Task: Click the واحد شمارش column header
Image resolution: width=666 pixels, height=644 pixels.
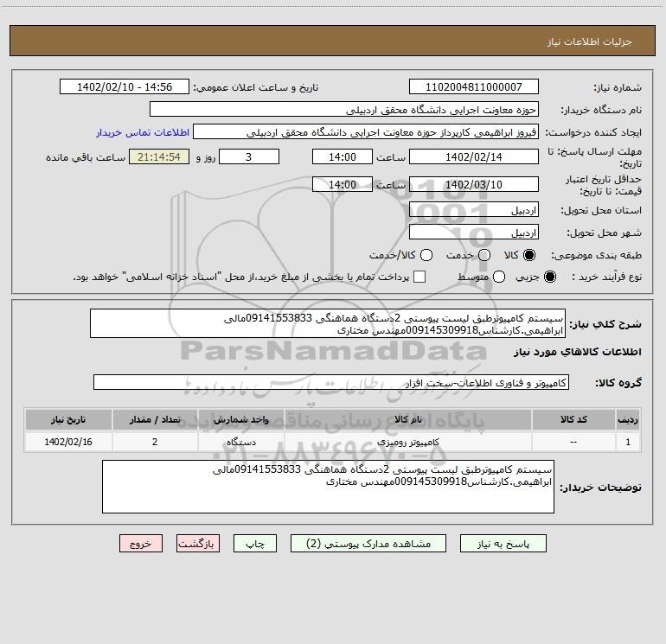Action: coord(240,419)
